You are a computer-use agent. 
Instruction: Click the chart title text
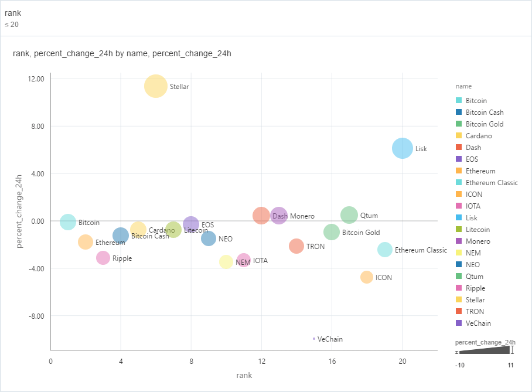click(122, 53)
